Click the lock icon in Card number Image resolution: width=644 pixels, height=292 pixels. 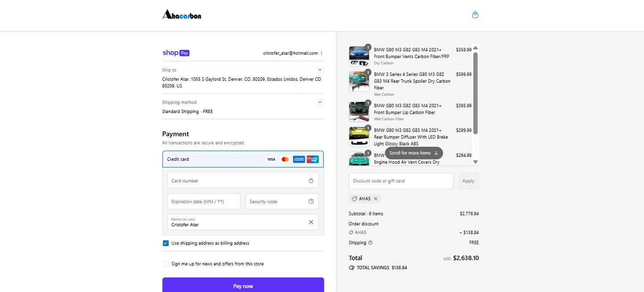(311, 181)
